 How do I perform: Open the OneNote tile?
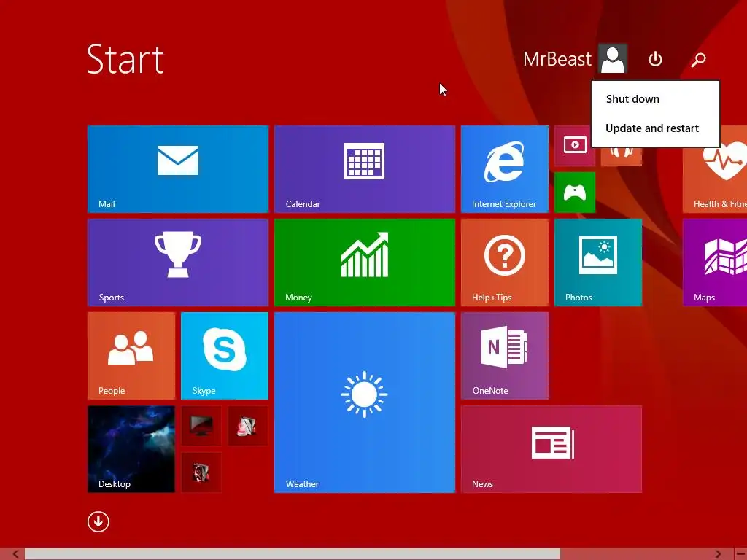[x=505, y=356]
